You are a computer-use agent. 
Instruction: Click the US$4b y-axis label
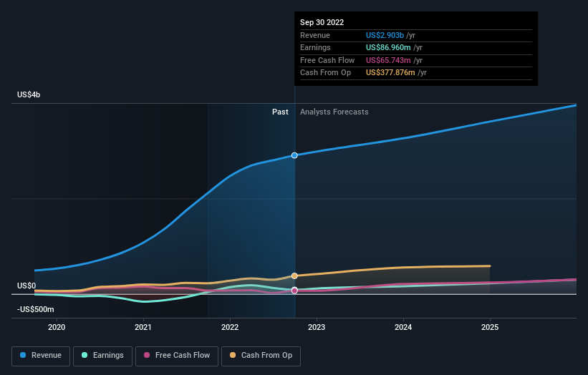coord(29,94)
